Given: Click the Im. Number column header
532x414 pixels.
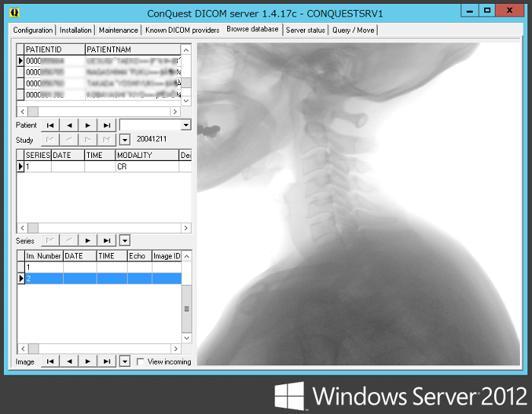Looking at the screenshot, I should (x=44, y=256).
